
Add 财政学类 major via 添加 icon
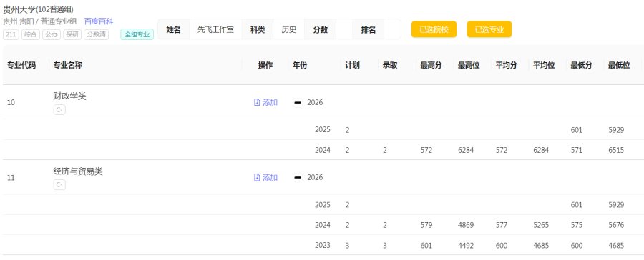coord(265,103)
